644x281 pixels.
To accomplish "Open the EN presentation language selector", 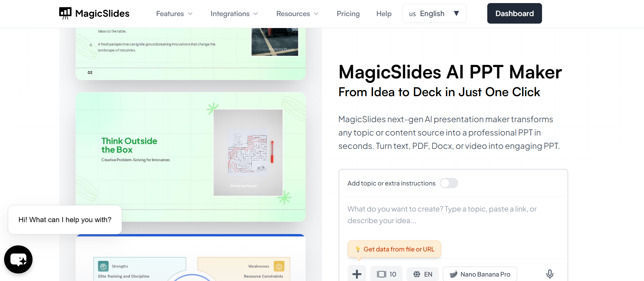I will pyautogui.click(x=423, y=274).
